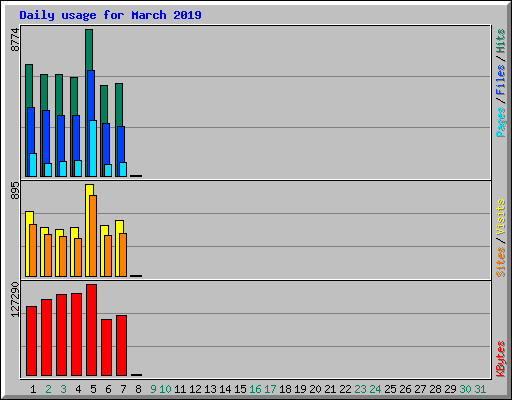Click the red KBytes bar for day 5

click(x=91, y=330)
